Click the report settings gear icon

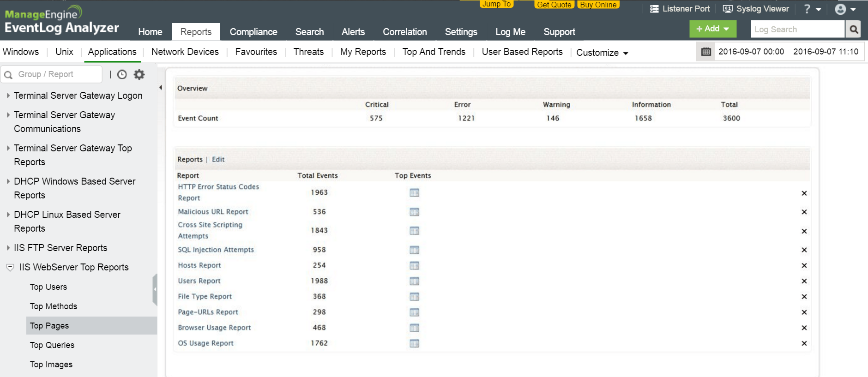click(x=139, y=74)
